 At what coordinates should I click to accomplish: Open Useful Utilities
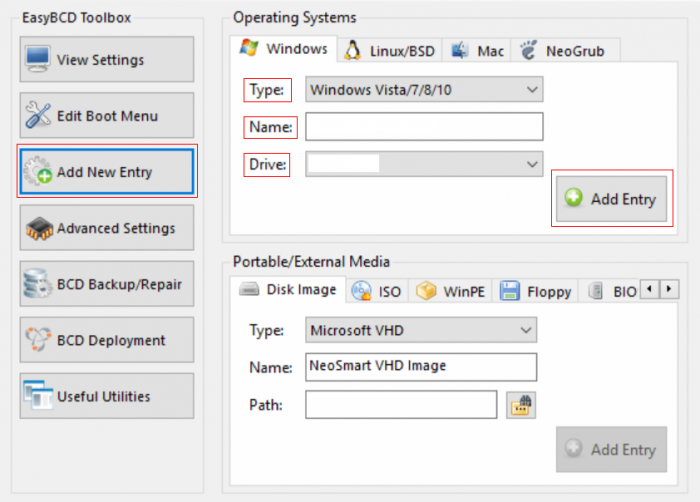(x=107, y=396)
